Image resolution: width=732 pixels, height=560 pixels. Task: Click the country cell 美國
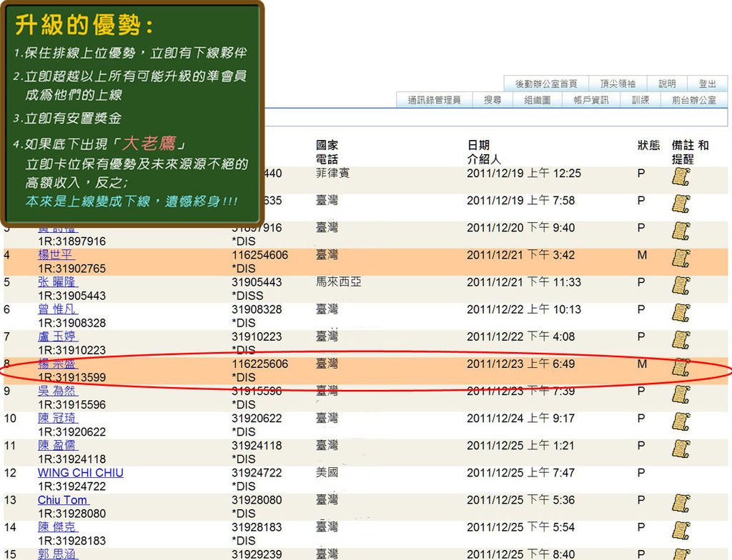327,473
